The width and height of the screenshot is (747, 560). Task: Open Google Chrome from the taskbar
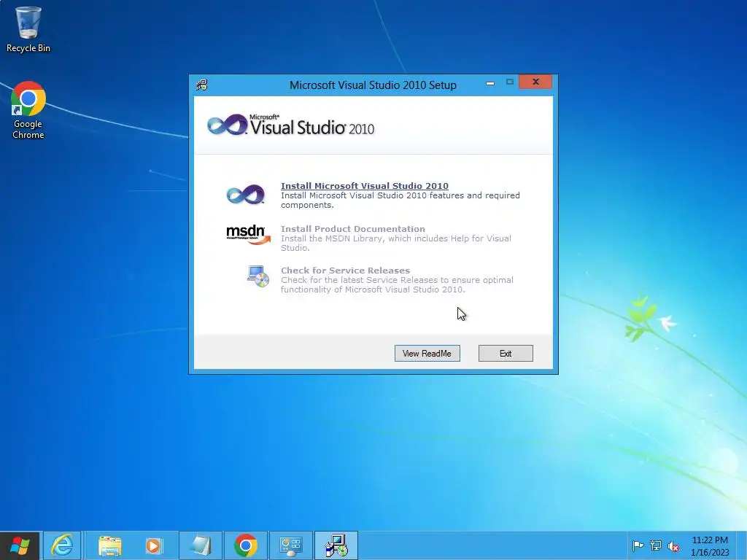coord(246,545)
